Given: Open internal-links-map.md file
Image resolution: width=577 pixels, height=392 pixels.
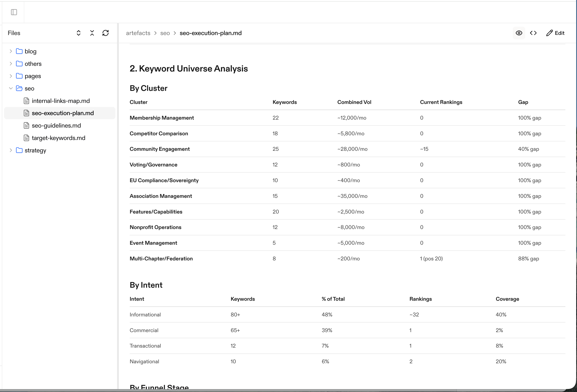Looking at the screenshot, I should [61, 101].
